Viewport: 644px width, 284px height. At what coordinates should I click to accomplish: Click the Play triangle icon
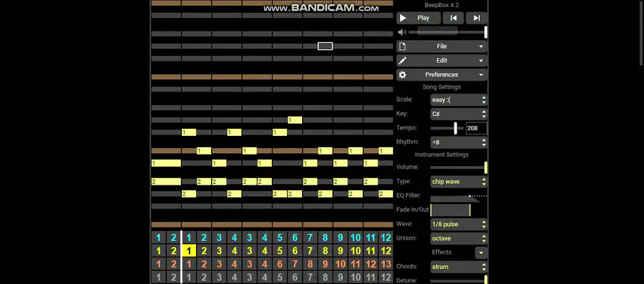click(403, 18)
